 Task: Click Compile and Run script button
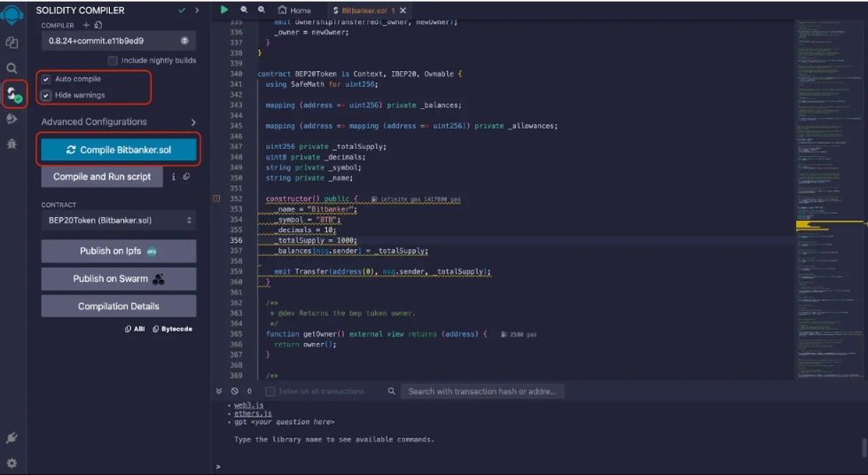click(x=102, y=176)
